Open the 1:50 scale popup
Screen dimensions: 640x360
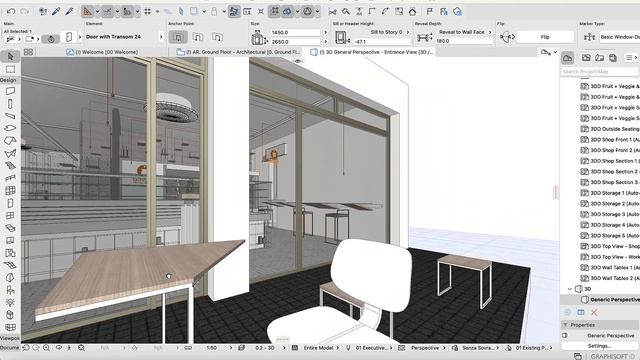point(218,348)
